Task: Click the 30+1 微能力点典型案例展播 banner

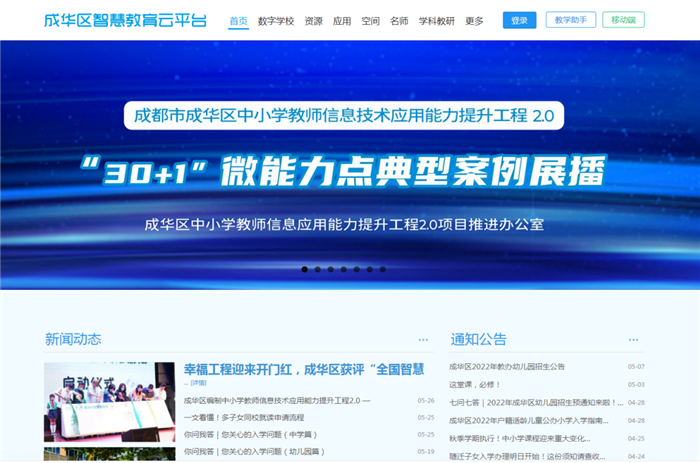Action: pyautogui.click(x=350, y=165)
